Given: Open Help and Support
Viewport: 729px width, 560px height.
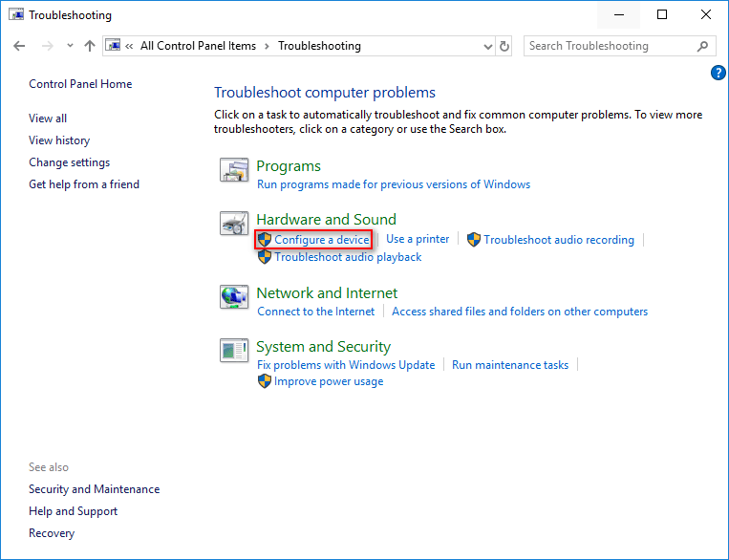Looking at the screenshot, I should coord(73,511).
